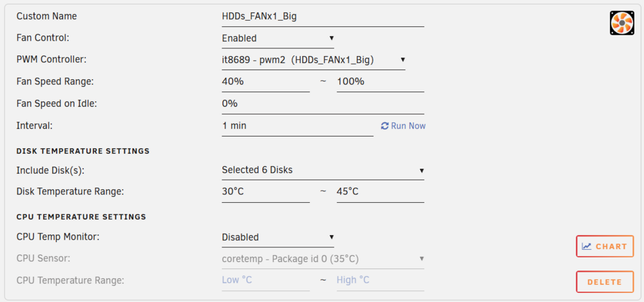
Task: Click the chart graph icon
Action: pyautogui.click(x=587, y=247)
